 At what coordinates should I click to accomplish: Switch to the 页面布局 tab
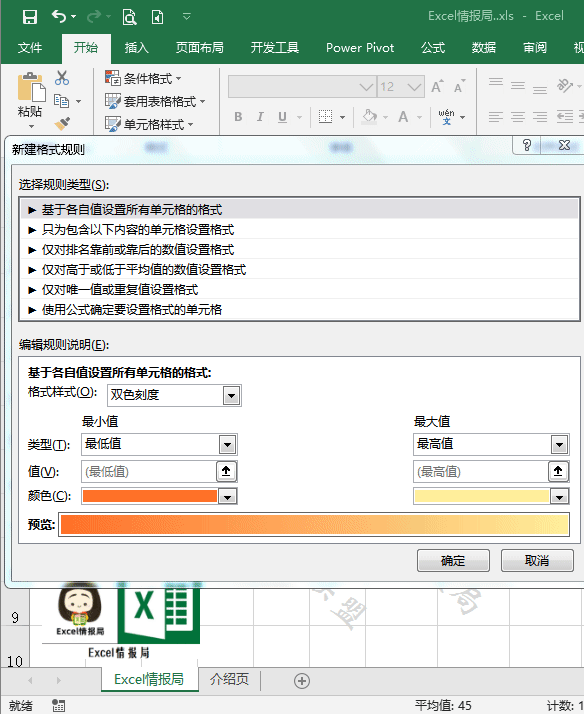tap(199, 47)
